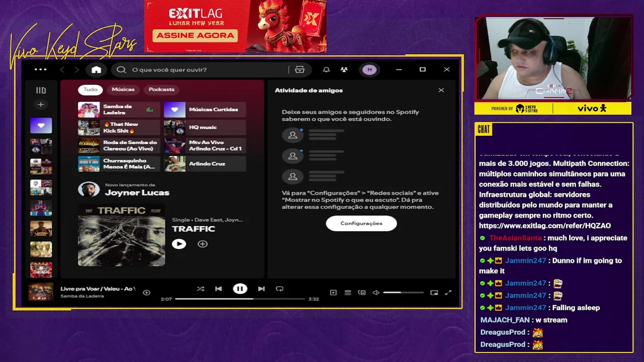Open 'Churrasquinho Menos É Mais' shortcut
644x362 pixels.
tap(119, 164)
